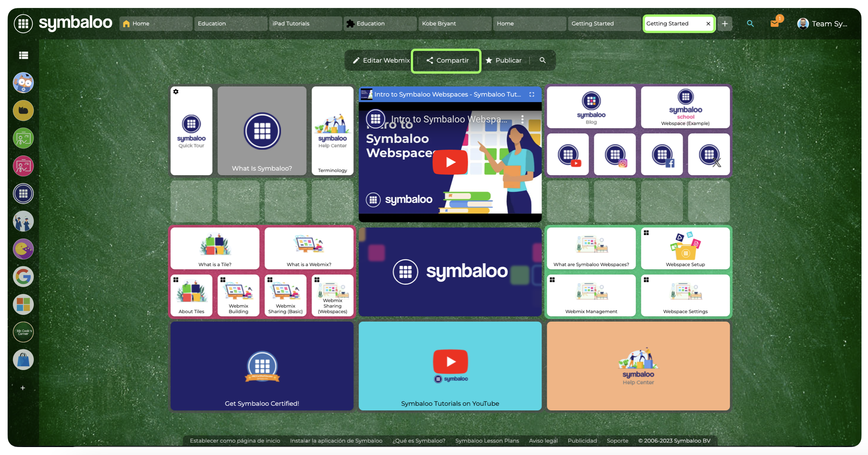Open the Pac-Man webmix in sidebar
The height and width of the screenshot is (455, 868).
coord(23,249)
